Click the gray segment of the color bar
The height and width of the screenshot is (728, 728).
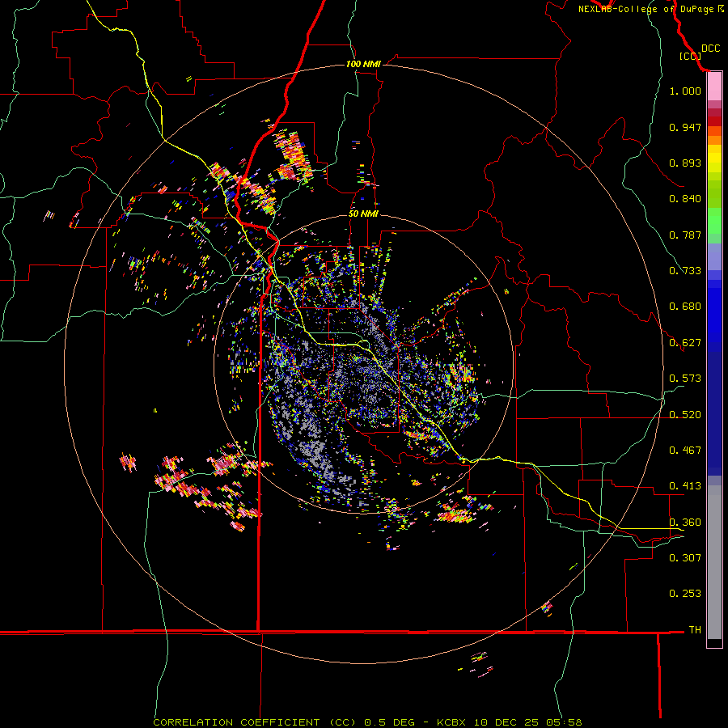point(714,562)
